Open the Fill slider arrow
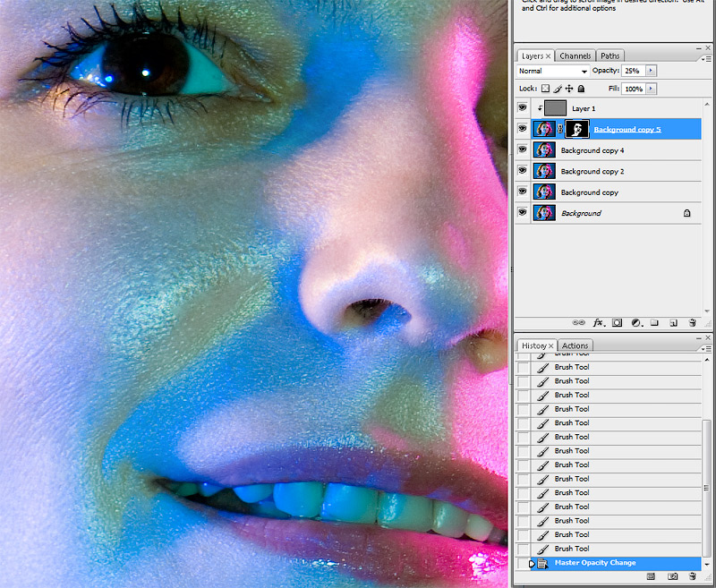Image resolution: width=716 pixels, height=588 pixels. click(652, 89)
